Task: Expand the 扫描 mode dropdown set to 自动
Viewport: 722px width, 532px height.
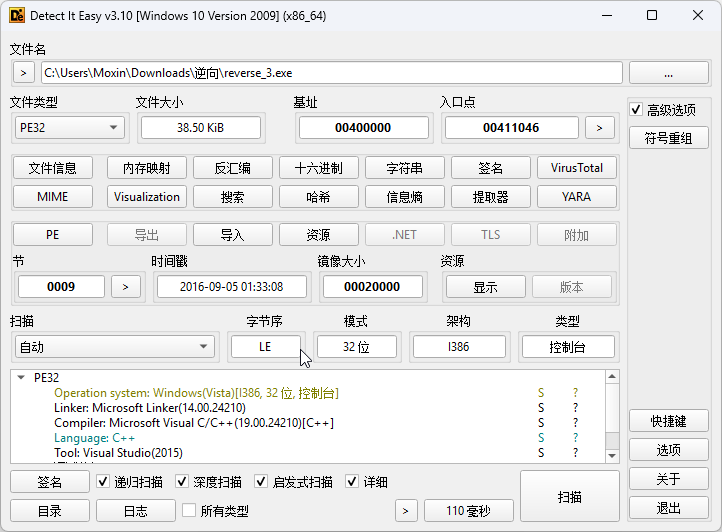Action: click(113, 347)
